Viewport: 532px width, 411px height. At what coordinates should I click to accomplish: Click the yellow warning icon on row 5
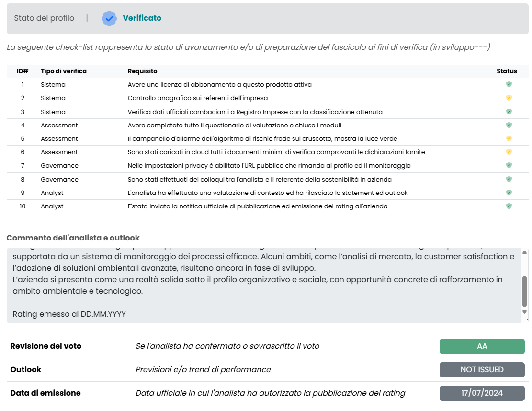509,138
